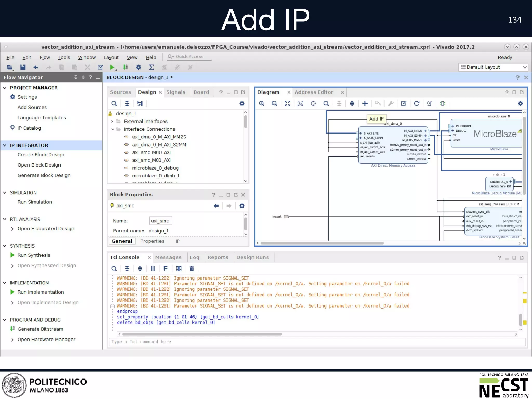This screenshot has height=399, width=532.
Task: Click Quick Access search field
Action: [x=189, y=57]
